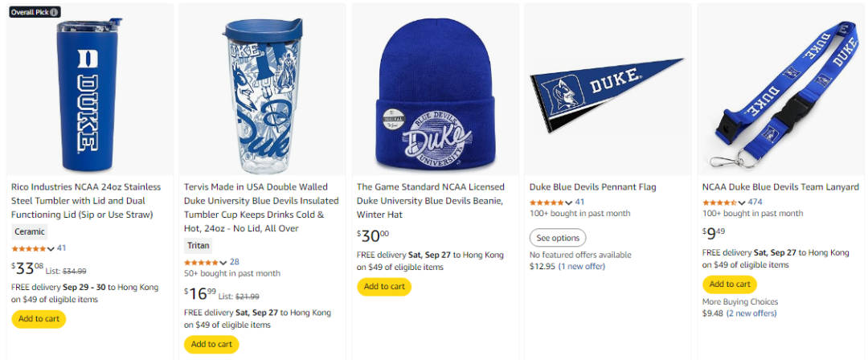The width and height of the screenshot is (868, 360).
Task: Open the Duke Blue Devils Pennant Flag title
Action: 592,187
